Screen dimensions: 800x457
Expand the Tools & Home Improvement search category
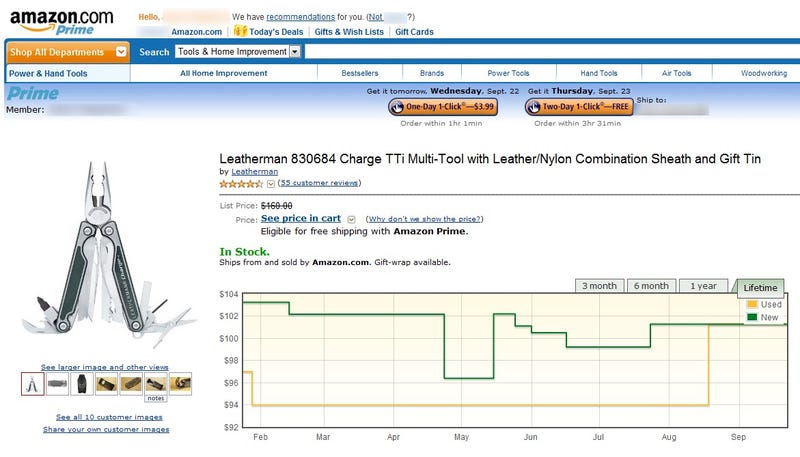[295, 52]
